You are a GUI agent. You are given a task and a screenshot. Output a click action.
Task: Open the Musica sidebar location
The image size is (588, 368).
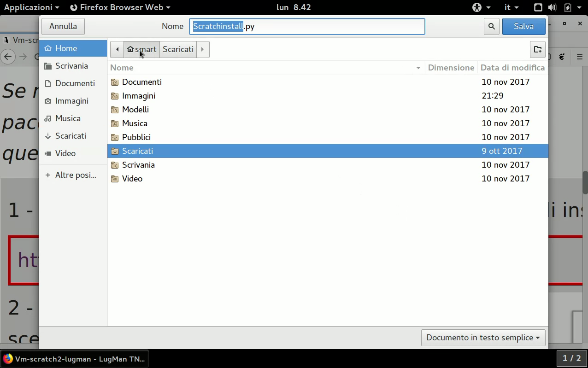pos(68,118)
